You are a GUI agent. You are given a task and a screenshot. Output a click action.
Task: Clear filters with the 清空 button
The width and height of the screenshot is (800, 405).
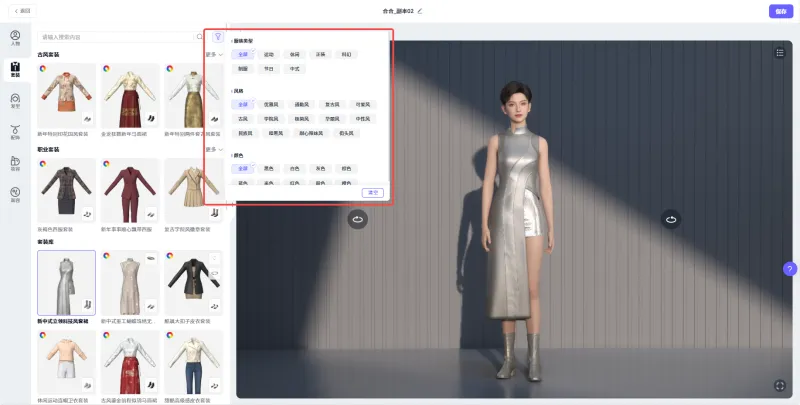(372, 192)
